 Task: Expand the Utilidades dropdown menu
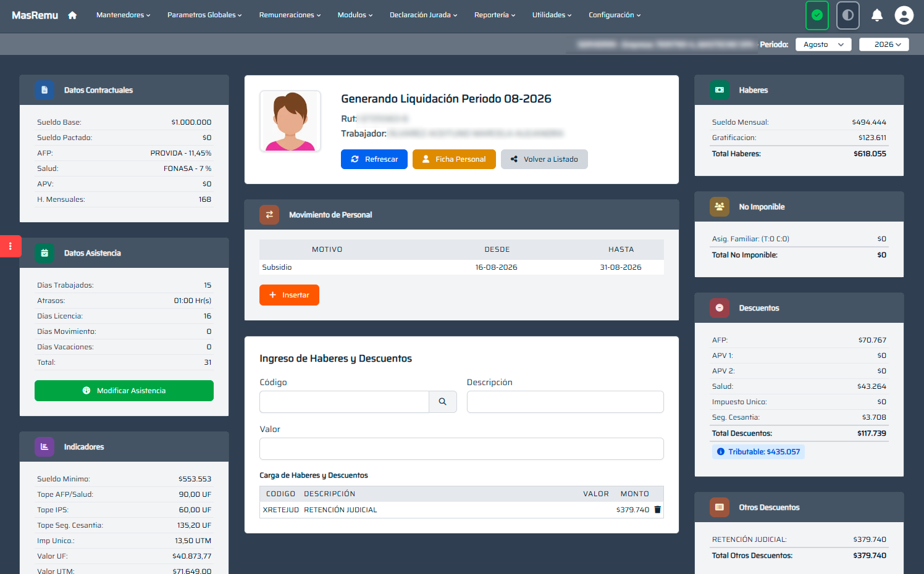tap(552, 15)
